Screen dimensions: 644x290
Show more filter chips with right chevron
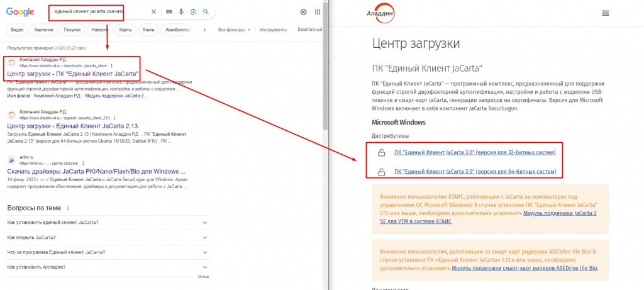[x=204, y=30]
